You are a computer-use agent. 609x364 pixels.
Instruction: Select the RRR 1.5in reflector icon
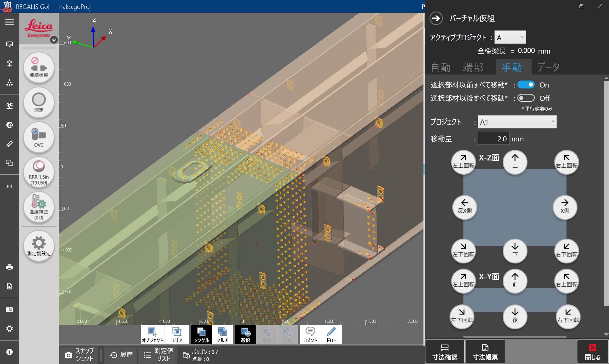pos(39,172)
